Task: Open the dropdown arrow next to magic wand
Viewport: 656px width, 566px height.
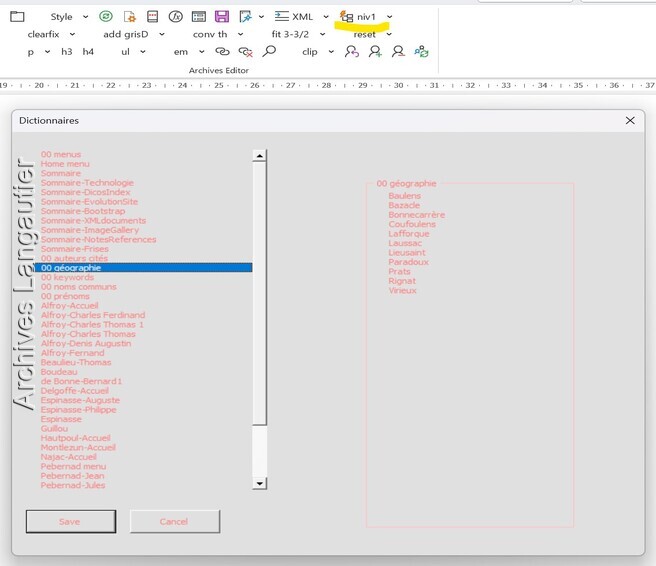Action: [261, 17]
